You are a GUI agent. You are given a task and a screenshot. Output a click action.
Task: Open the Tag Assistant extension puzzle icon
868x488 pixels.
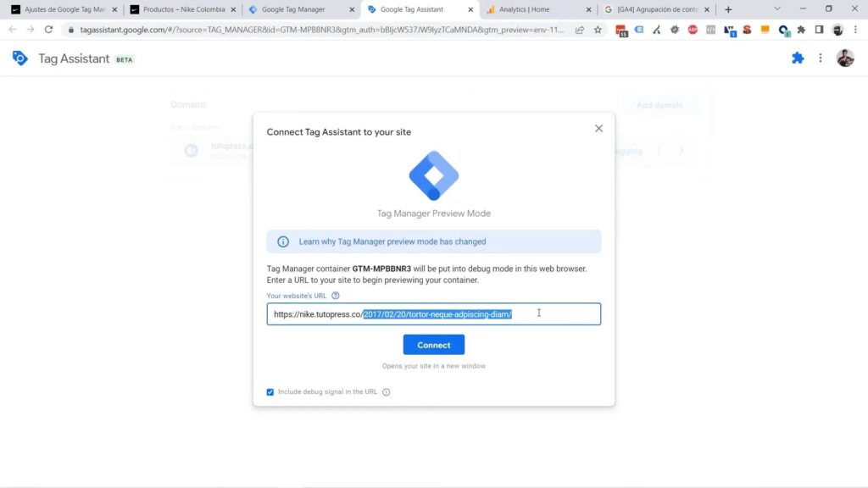point(797,58)
